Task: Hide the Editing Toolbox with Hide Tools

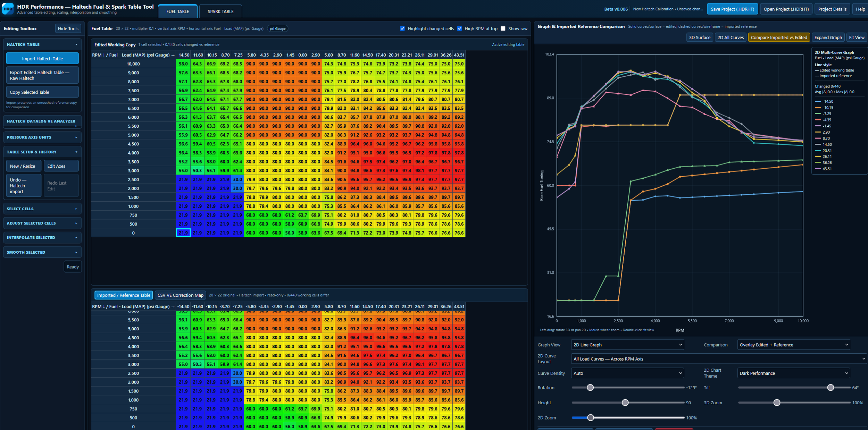Action: (x=68, y=28)
